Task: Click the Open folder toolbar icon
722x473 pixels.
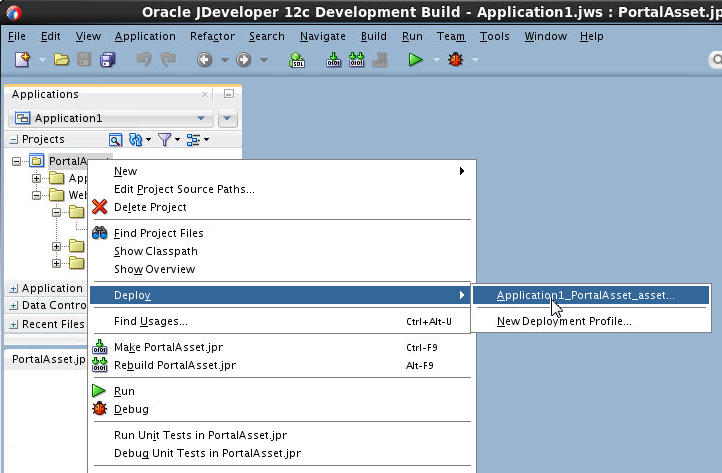Action: pos(61,59)
